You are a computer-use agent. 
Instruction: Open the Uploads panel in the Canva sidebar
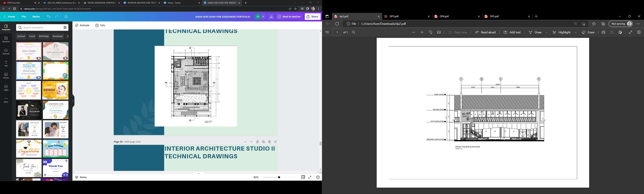coord(6,51)
